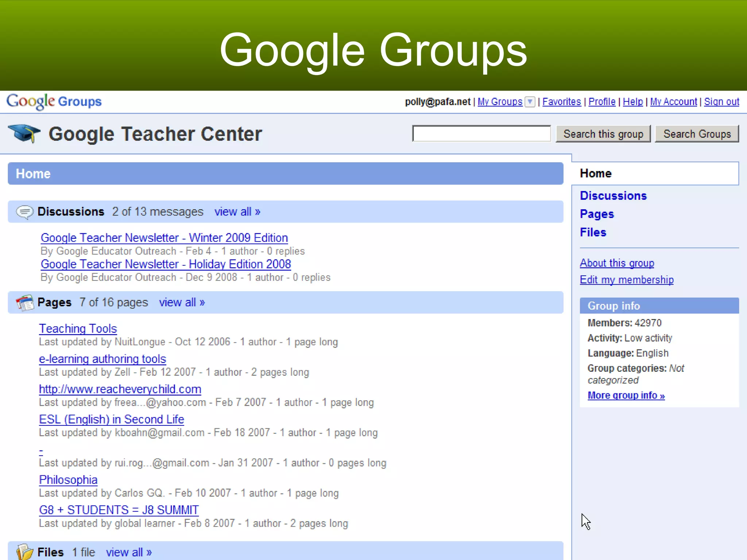Open G8 + STUDENTS = J8 SUMMIT page
This screenshot has height=560, width=747.
pos(119,510)
